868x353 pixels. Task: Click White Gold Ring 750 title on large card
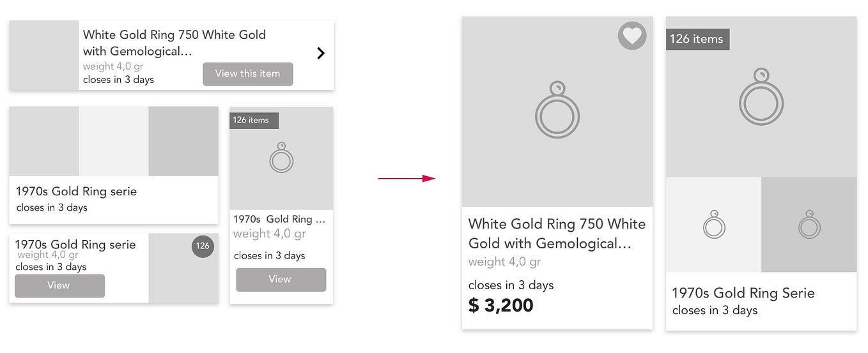(x=557, y=234)
